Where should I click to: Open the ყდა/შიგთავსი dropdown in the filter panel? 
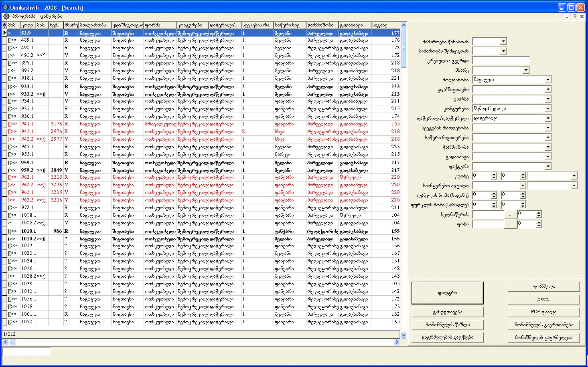click(548, 89)
